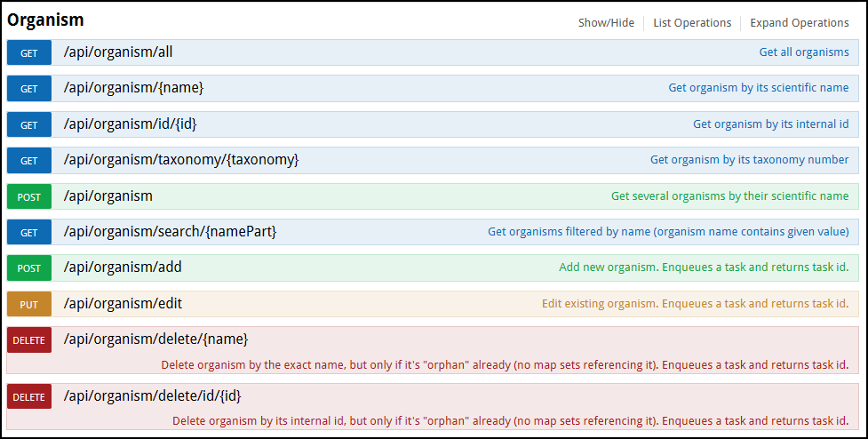Click the 'Get all organisms' description link
The height and width of the screenshot is (439, 868).
804,52
